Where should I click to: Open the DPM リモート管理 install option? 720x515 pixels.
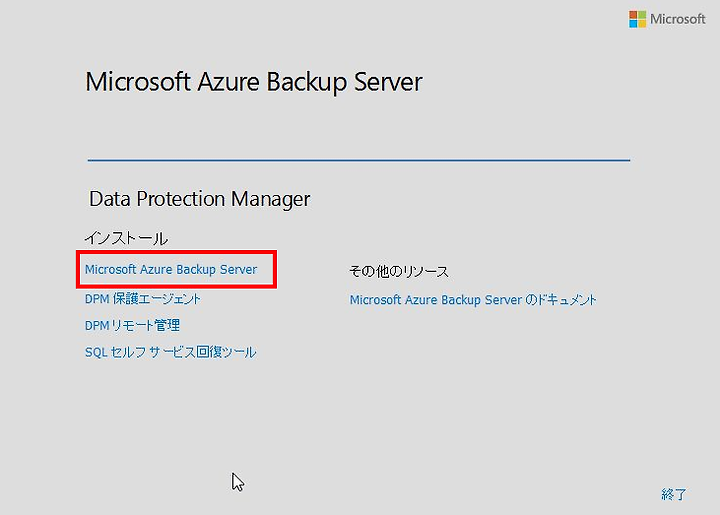132,325
